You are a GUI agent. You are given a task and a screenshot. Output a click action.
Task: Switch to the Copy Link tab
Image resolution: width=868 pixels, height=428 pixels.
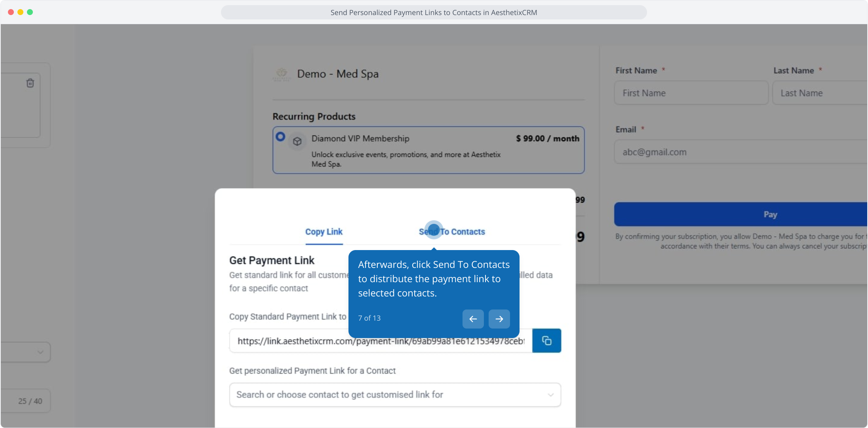pyautogui.click(x=324, y=232)
